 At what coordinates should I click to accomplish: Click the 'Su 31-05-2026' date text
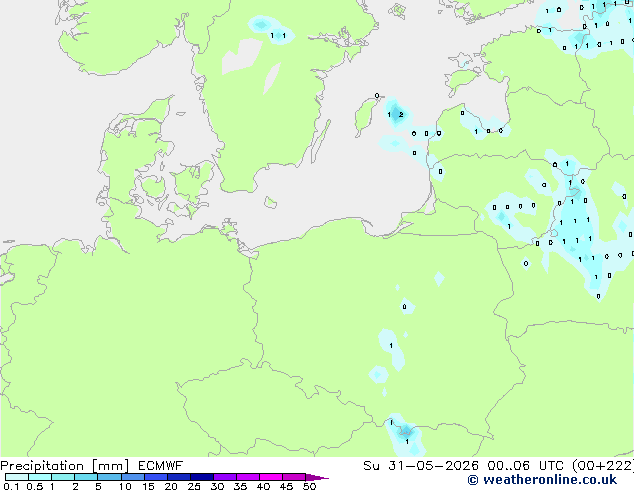421,466
